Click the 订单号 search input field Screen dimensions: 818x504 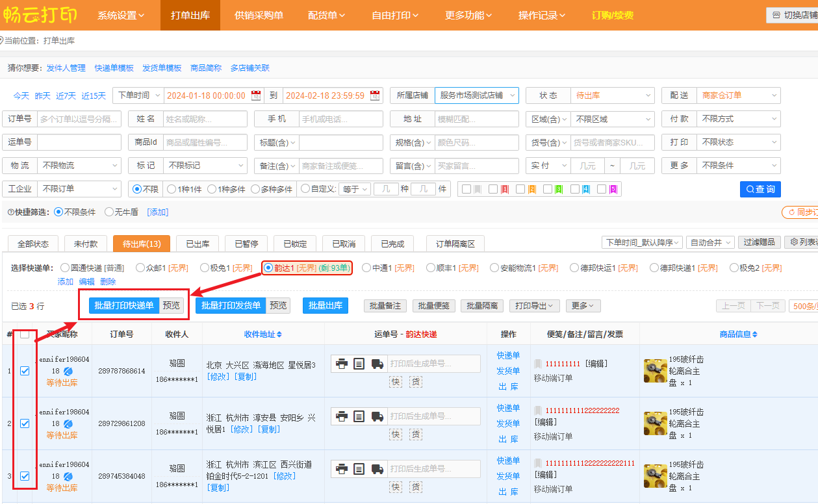click(79, 120)
